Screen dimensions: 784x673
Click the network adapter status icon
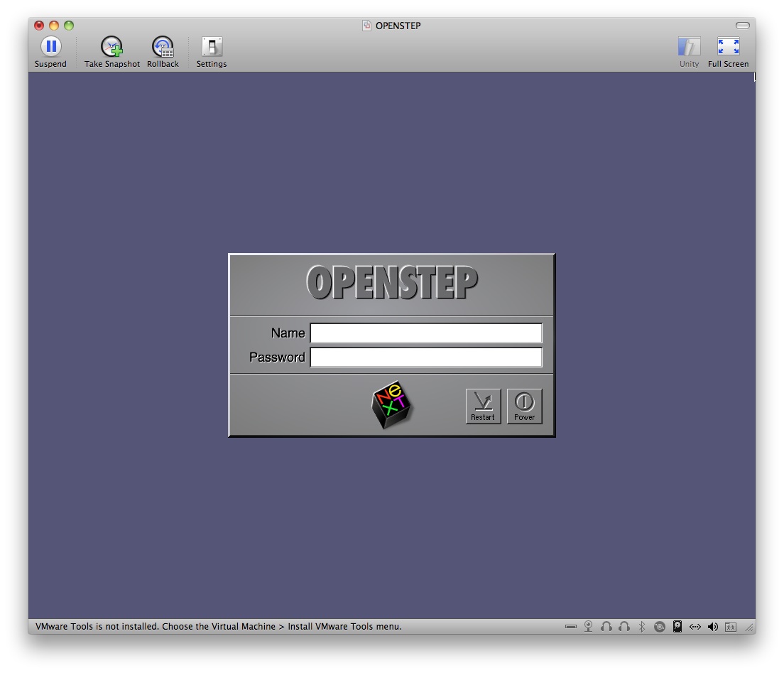pyautogui.click(x=695, y=627)
